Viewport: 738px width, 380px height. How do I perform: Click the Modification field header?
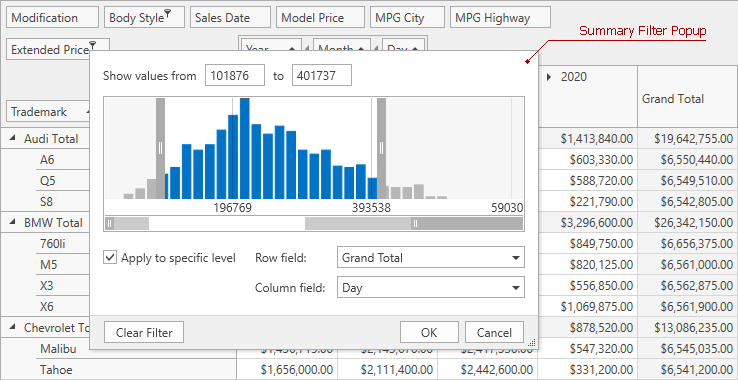[52, 18]
